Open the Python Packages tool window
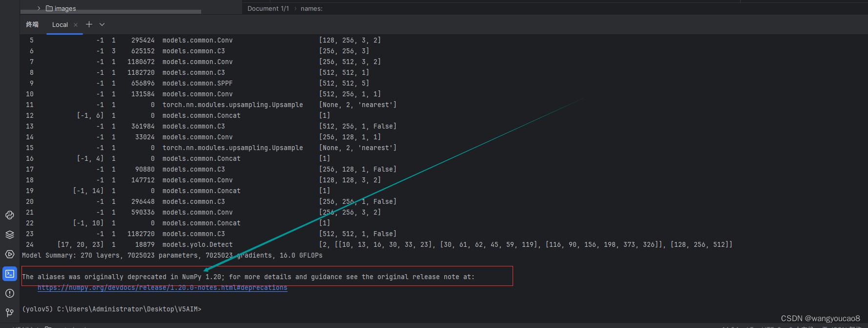Viewport: 868px width, 328px height. pyautogui.click(x=10, y=235)
